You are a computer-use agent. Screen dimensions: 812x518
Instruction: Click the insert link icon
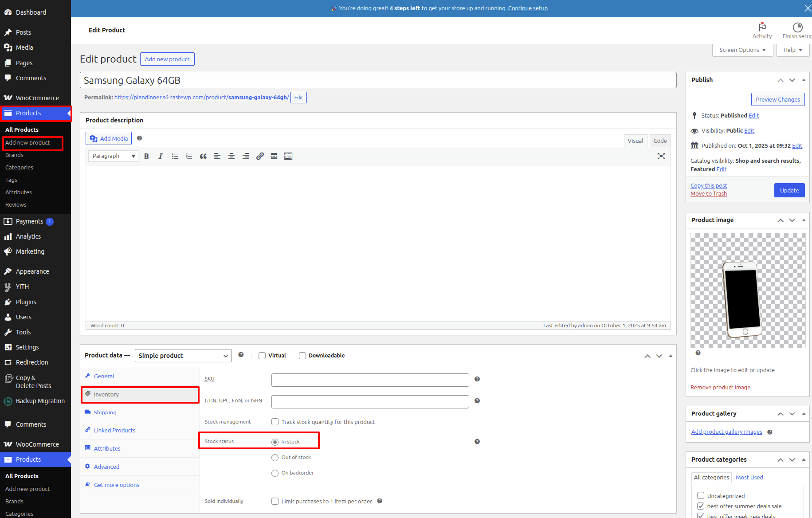(x=260, y=156)
